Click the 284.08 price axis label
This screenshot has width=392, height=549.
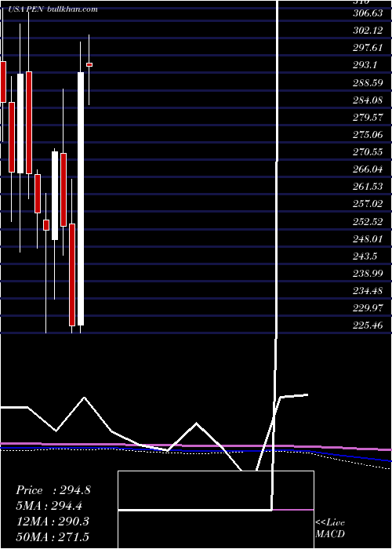(x=368, y=100)
